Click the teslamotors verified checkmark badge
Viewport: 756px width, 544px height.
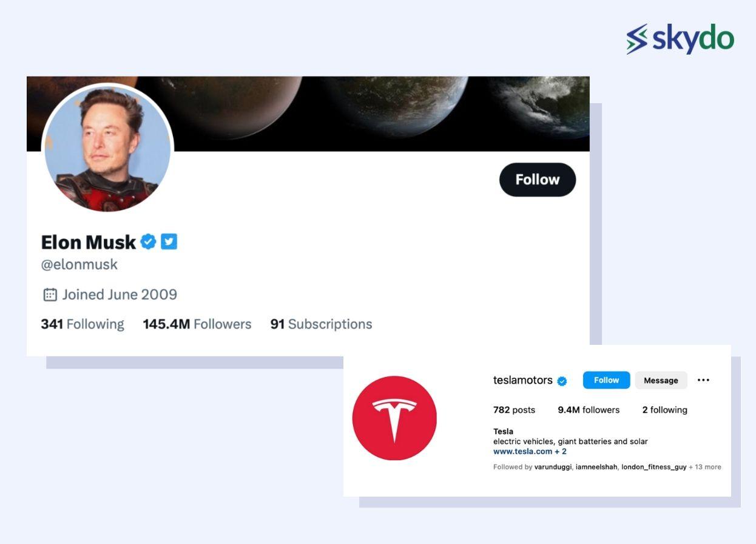[562, 381]
